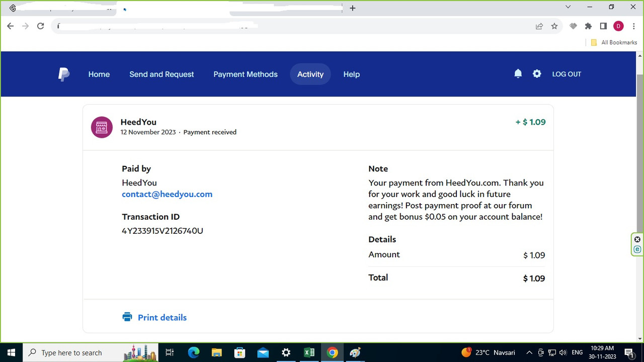Click the Total $ 1.09 value
The image size is (644, 362).
tap(534, 278)
